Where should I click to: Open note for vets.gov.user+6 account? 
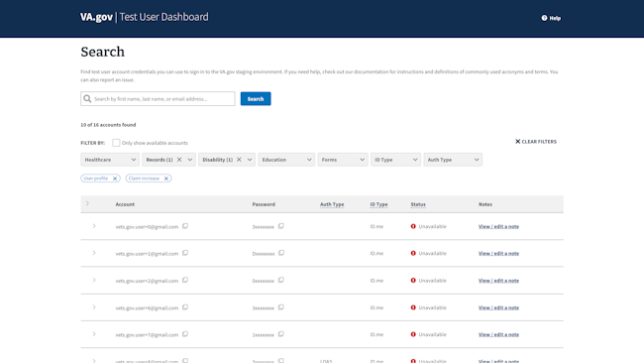click(x=498, y=307)
